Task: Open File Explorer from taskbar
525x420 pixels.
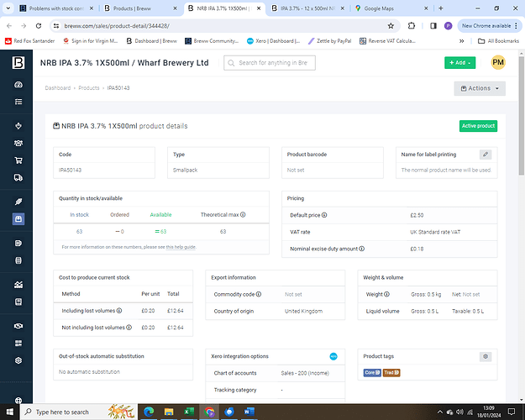Action: [169, 412]
